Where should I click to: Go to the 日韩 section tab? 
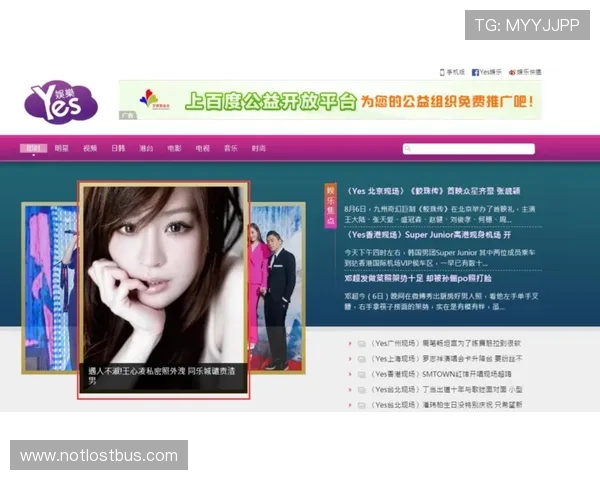(118, 148)
